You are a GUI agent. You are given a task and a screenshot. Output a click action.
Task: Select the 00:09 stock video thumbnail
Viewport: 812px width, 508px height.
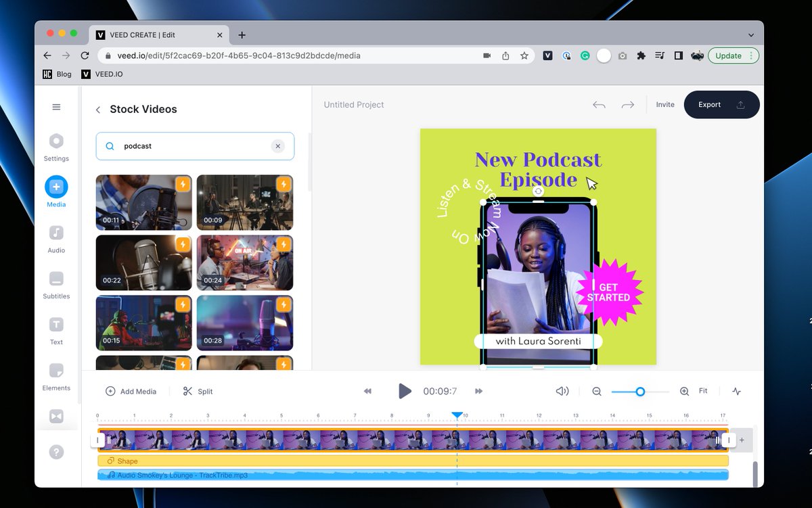245,202
